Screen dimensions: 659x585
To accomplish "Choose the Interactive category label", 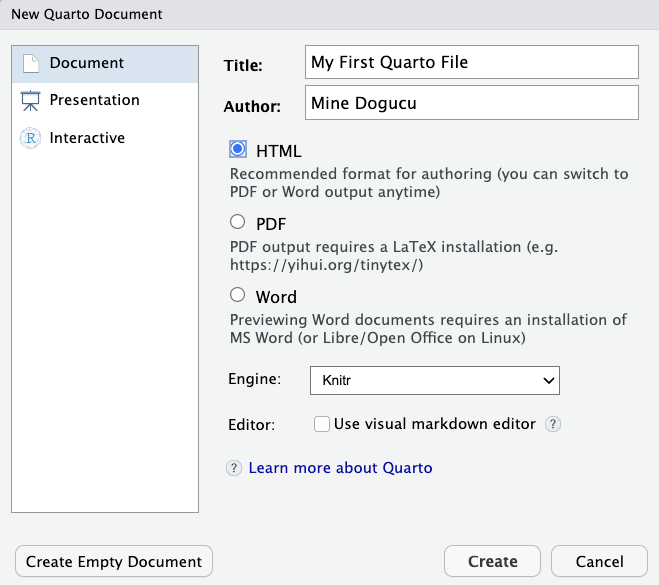I will point(87,138).
